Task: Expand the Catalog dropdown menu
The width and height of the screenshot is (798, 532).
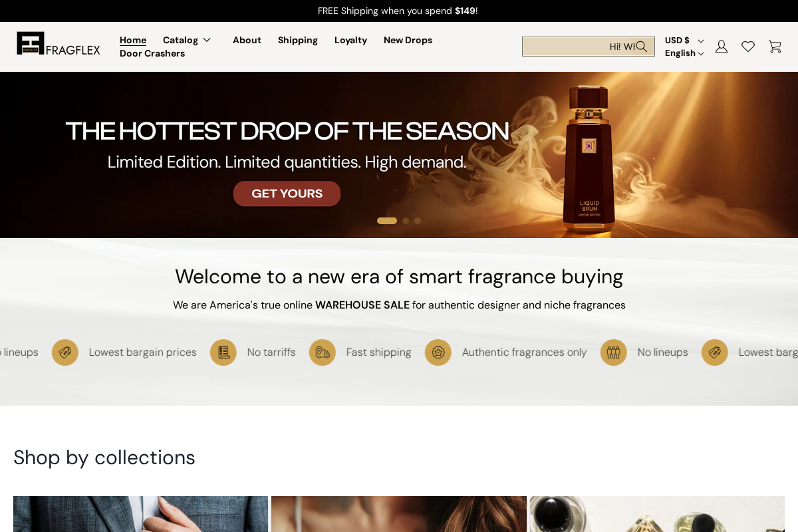Action: pos(188,40)
